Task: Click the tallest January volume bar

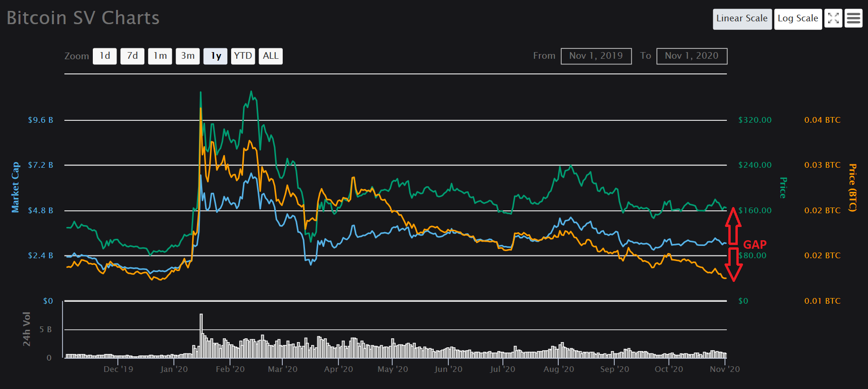Action: point(201,335)
